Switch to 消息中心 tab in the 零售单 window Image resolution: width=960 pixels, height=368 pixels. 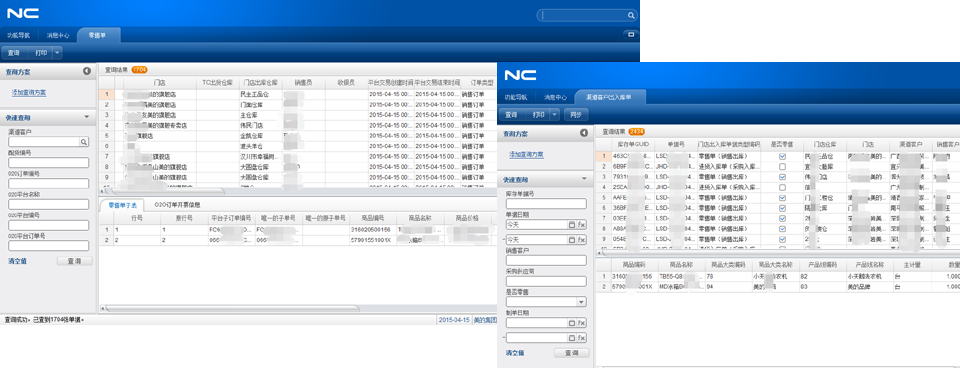pos(58,36)
